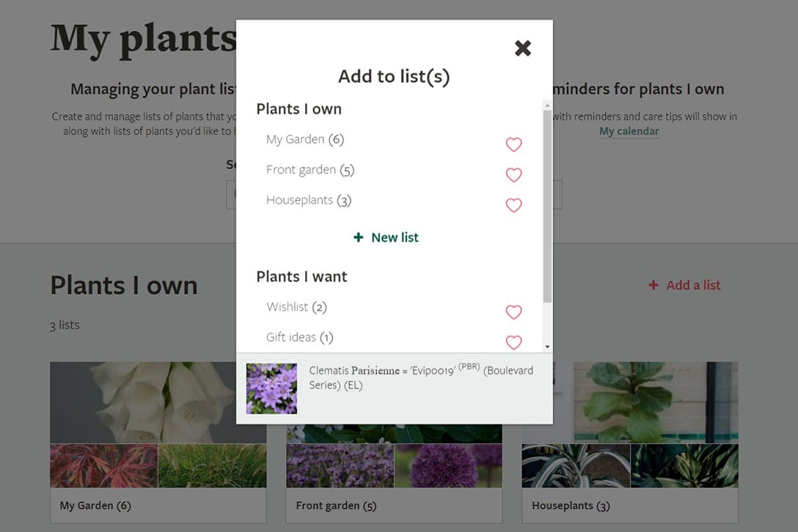This screenshot has height=532, width=798.
Task: Toggle heart for Front garden list
Action: click(513, 174)
